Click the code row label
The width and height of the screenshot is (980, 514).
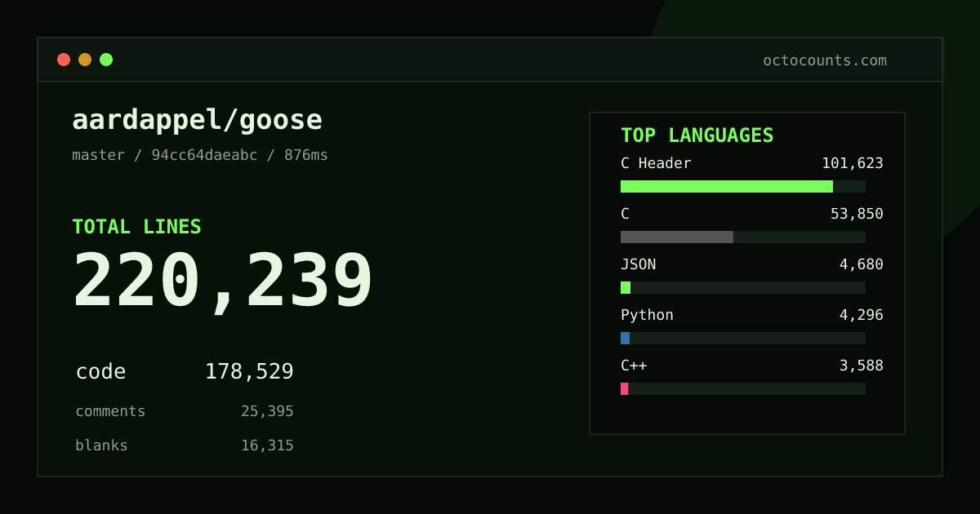click(100, 372)
